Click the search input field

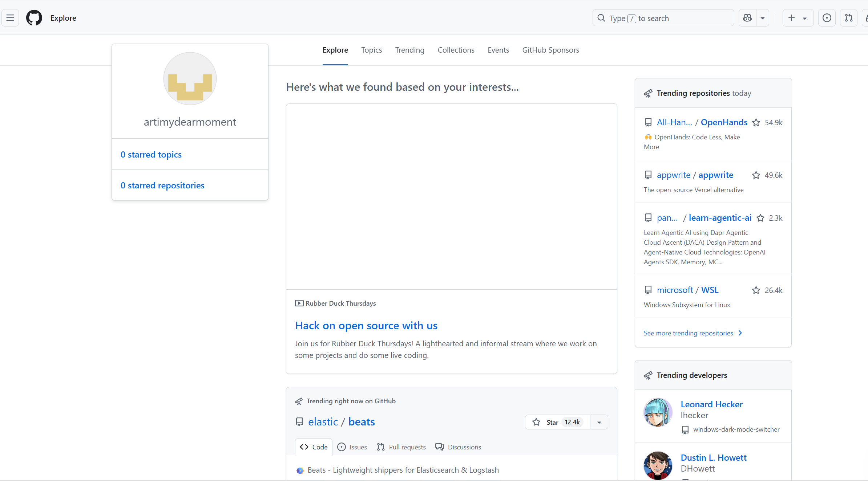(x=663, y=18)
